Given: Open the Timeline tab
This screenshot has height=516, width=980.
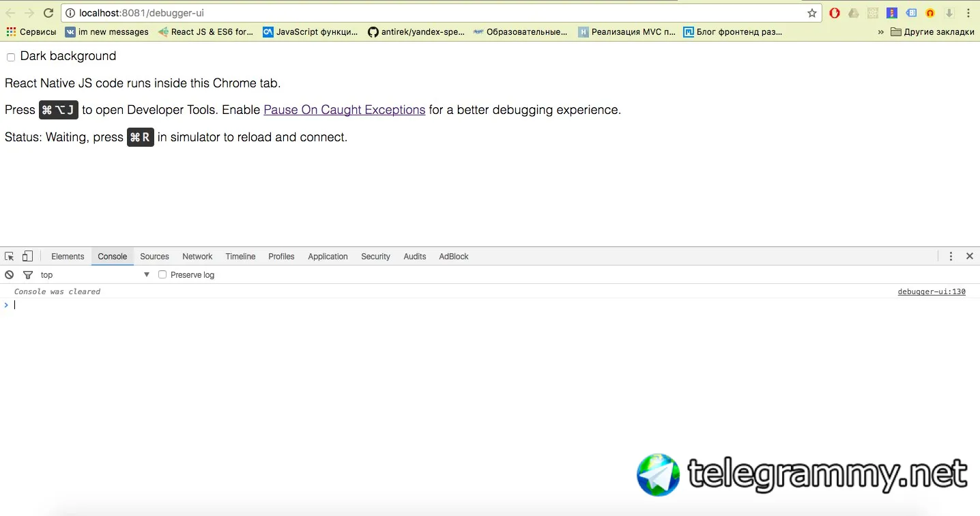Looking at the screenshot, I should [x=241, y=257].
